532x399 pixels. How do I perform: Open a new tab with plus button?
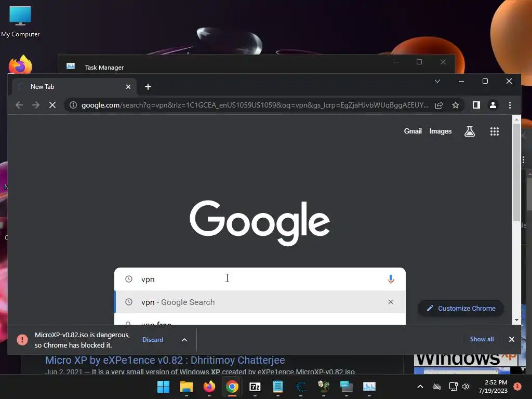(x=148, y=87)
